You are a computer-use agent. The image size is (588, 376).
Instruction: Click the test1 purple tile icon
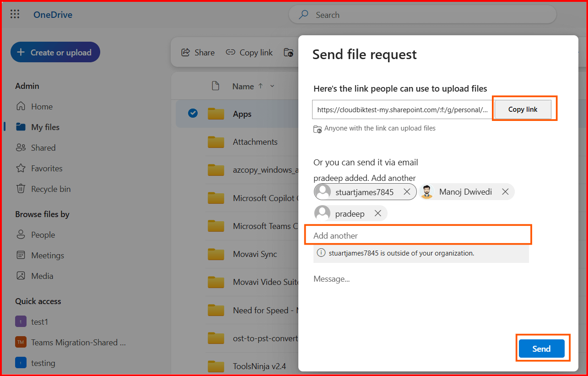(21, 322)
